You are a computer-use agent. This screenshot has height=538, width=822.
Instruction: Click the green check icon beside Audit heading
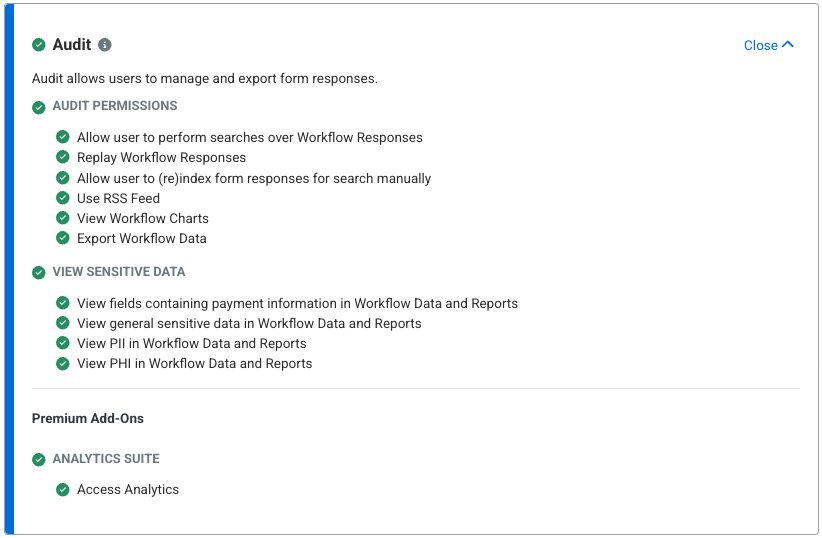tap(39, 45)
